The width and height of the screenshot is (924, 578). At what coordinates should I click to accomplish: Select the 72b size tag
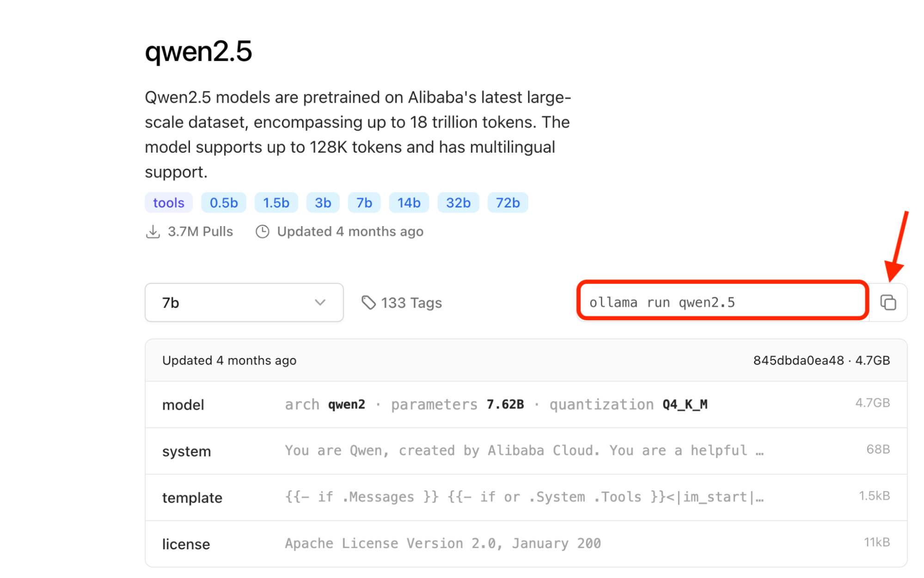pos(508,202)
